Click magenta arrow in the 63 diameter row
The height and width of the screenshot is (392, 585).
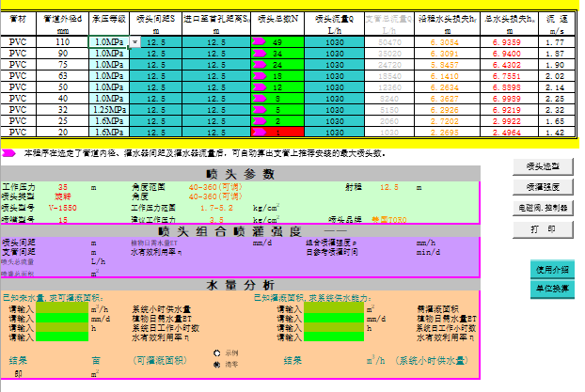[x=259, y=76]
